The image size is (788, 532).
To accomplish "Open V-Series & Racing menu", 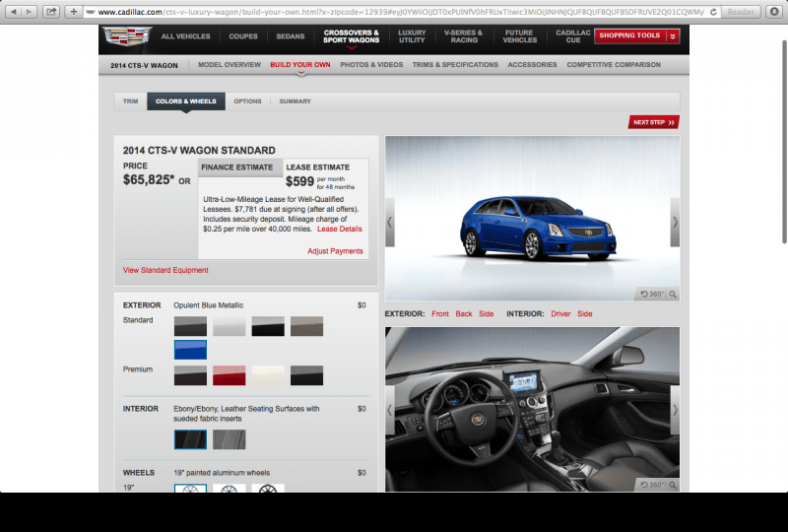I will tap(463, 36).
